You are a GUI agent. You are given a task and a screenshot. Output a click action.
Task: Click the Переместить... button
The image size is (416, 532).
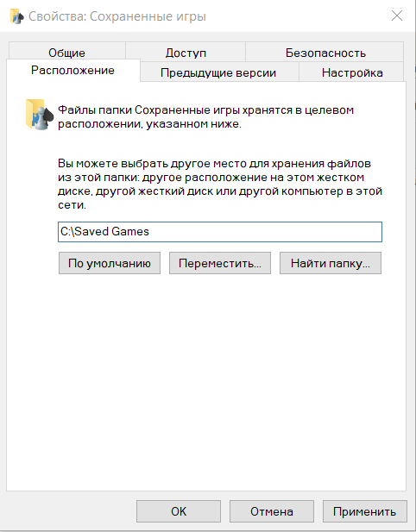pos(220,263)
